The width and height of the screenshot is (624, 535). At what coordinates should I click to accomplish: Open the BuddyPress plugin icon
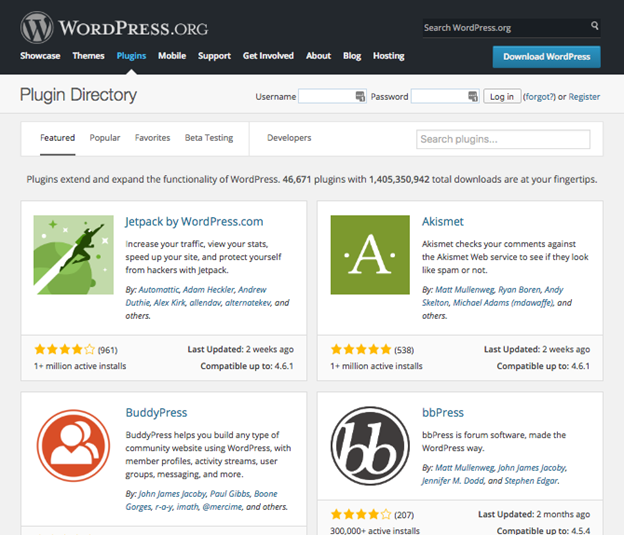click(74, 446)
